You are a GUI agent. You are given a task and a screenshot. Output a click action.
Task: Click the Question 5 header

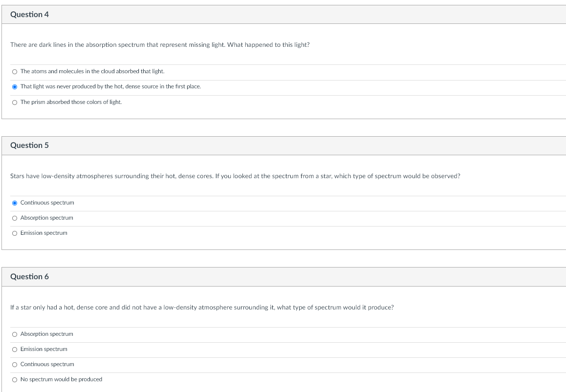pos(30,145)
